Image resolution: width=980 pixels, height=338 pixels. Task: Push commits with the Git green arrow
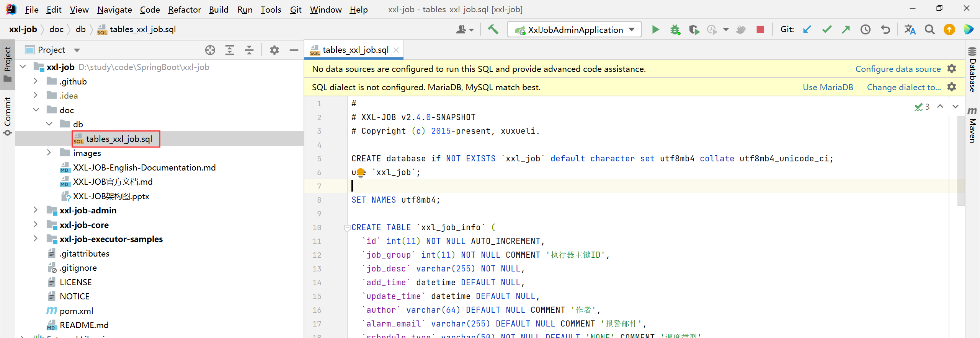[846, 29]
